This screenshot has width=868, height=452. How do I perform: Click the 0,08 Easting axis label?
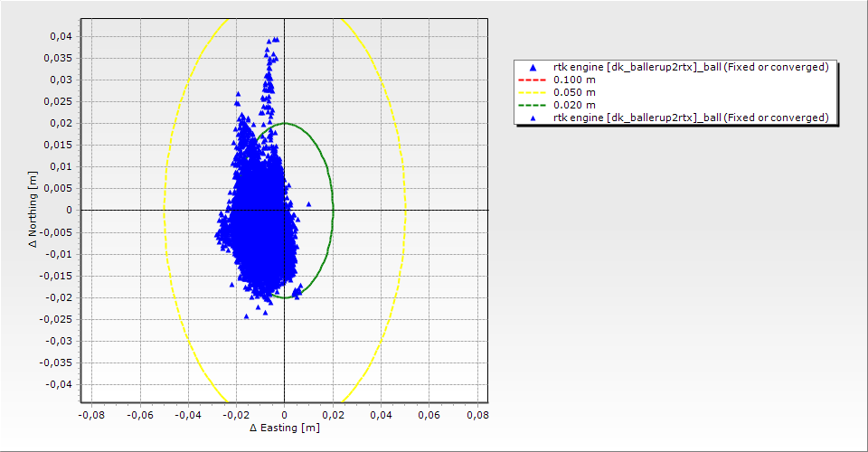477,415
